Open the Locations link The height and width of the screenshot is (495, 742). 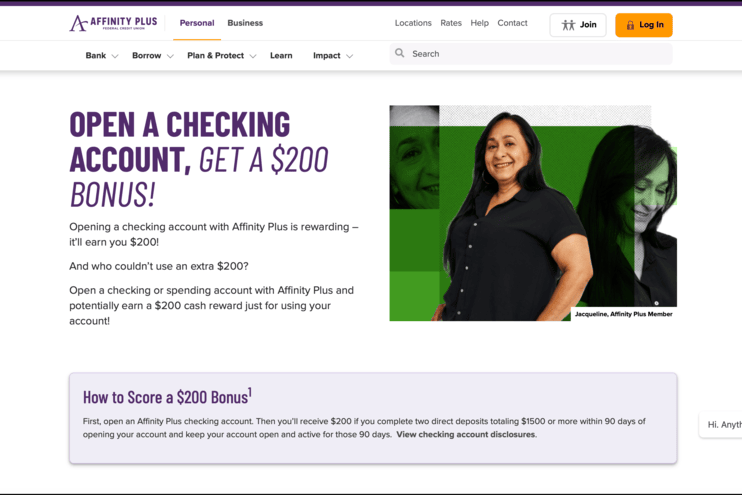(x=413, y=23)
